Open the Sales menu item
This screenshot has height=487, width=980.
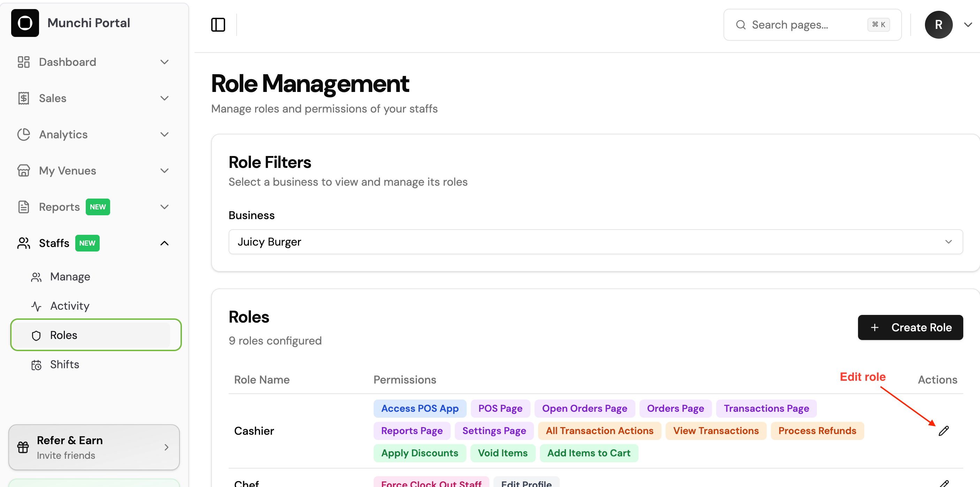(94, 98)
